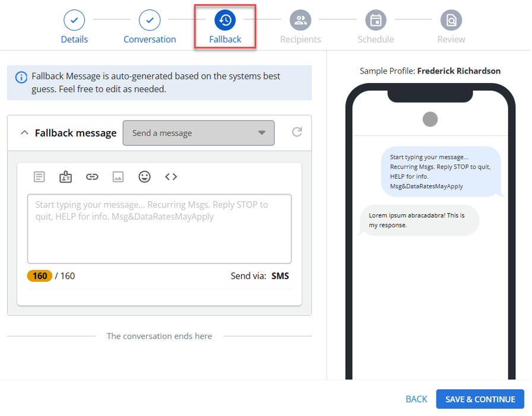Click the dropdown arrow in Send a message
Viewport: 532px width, 416px height.
pos(262,133)
